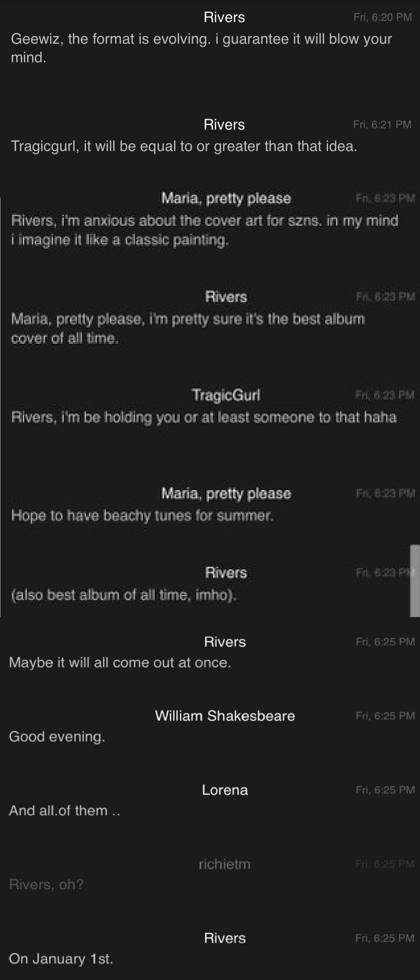Click the Fri, 6:21 PM timestamp
This screenshot has height=980, width=420.
click(x=382, y=124)
